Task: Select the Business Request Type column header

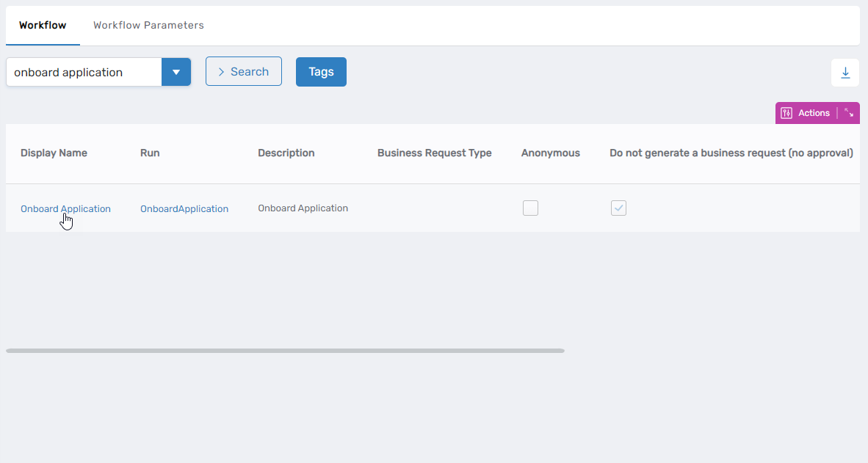Action: pyautogui.click(x=434, y=153)
